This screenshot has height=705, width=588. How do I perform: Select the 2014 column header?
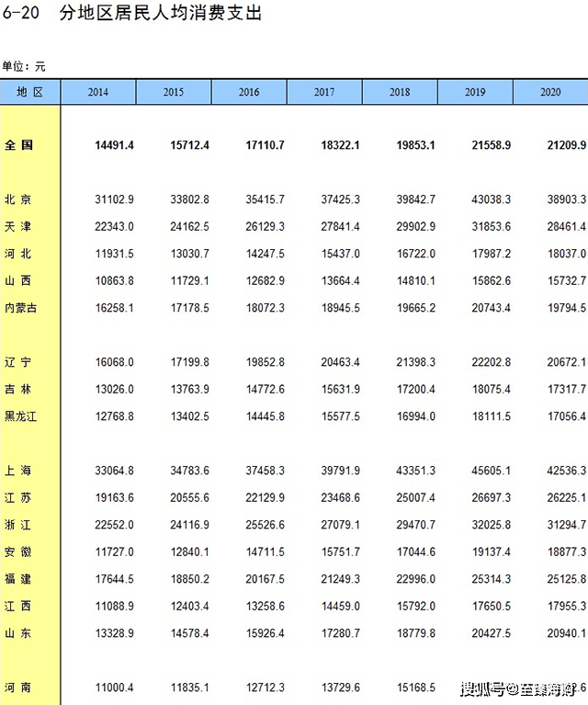[x=98, y=92]
